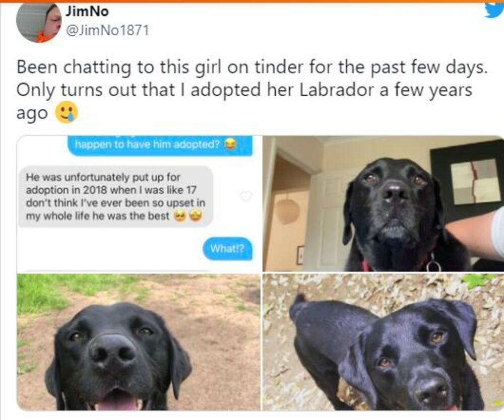This screenshot has width=504, height=420.
Task: Open JimNo's profile avatar
Action: click(x=39, y=22)
